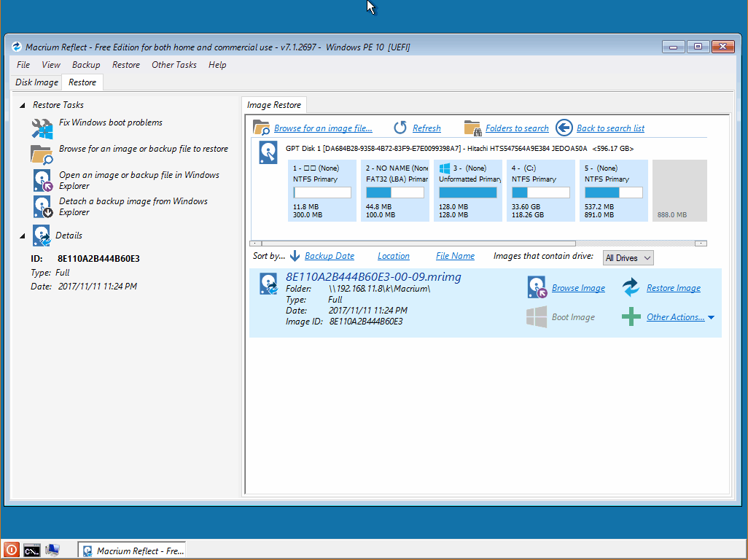This screenshot has height=560, width=748.
Task: Click the green plus Other Actions icon
Action: (x=631, y=316)
